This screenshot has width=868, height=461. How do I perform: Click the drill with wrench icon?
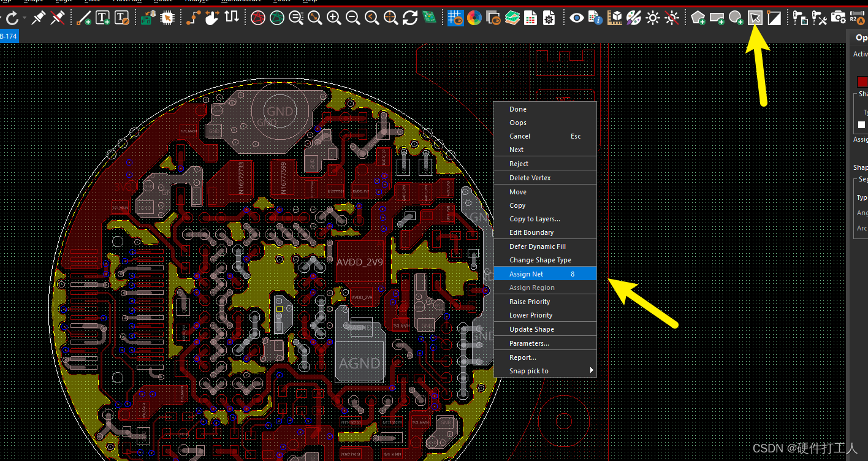click(x=820, y=18)
